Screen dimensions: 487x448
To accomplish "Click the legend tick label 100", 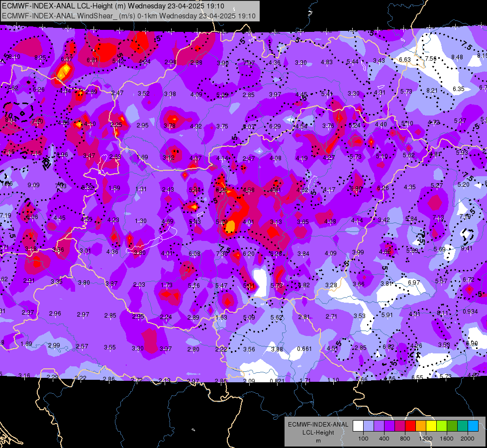I will [x=363, y=439].
